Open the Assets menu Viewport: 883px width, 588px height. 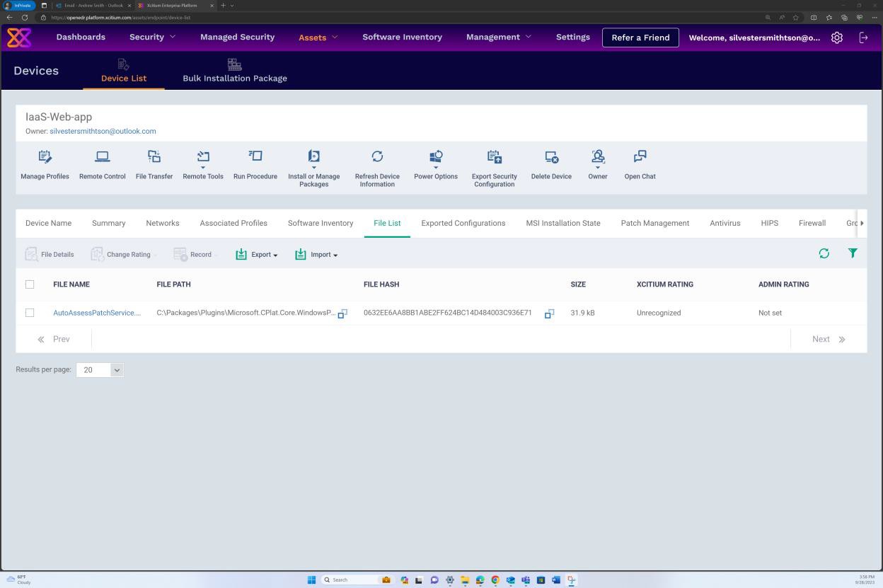point(318,37)
